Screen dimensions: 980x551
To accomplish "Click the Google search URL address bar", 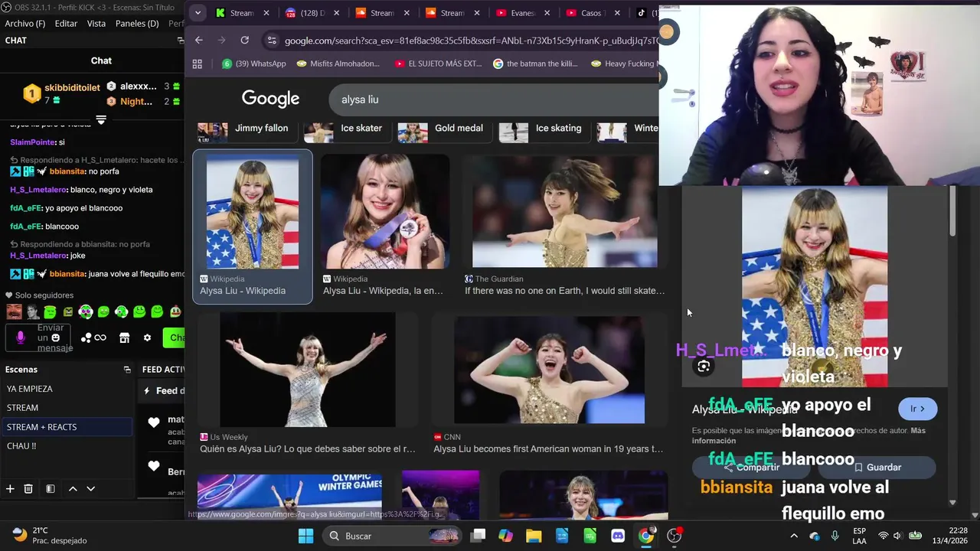I will (470, 41).
